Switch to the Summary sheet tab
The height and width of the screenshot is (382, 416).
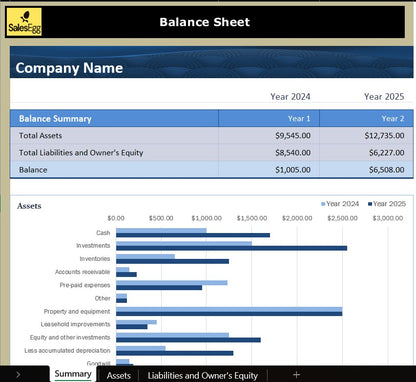pos(73,374)
